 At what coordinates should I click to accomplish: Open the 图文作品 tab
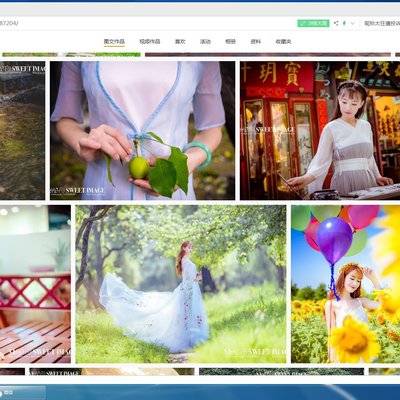pos(114,42)
